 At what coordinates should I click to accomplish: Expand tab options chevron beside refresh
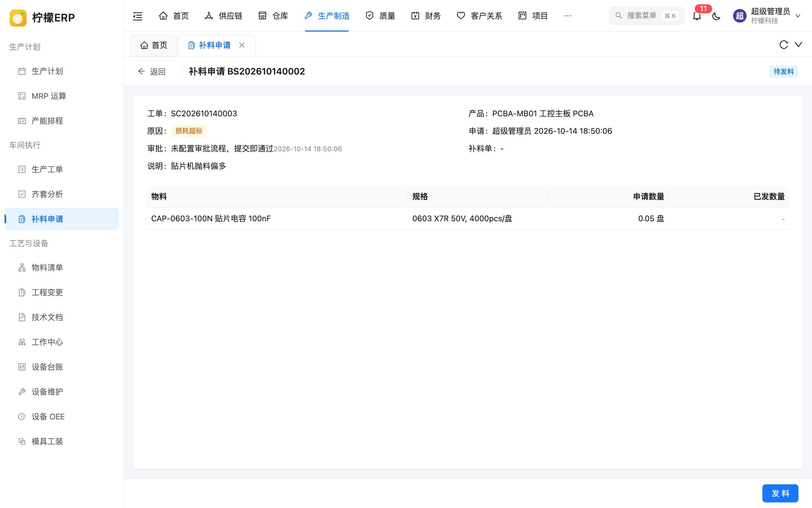coord(798,45)
